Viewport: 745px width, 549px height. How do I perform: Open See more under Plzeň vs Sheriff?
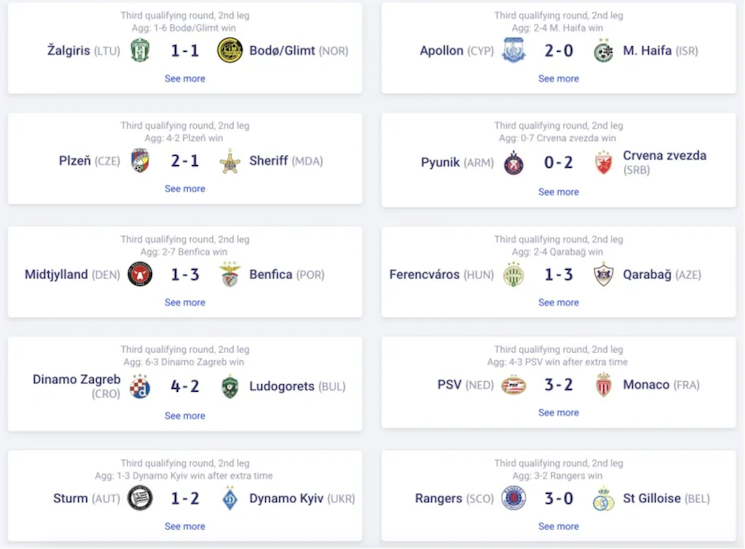click(x=185, y=189)
